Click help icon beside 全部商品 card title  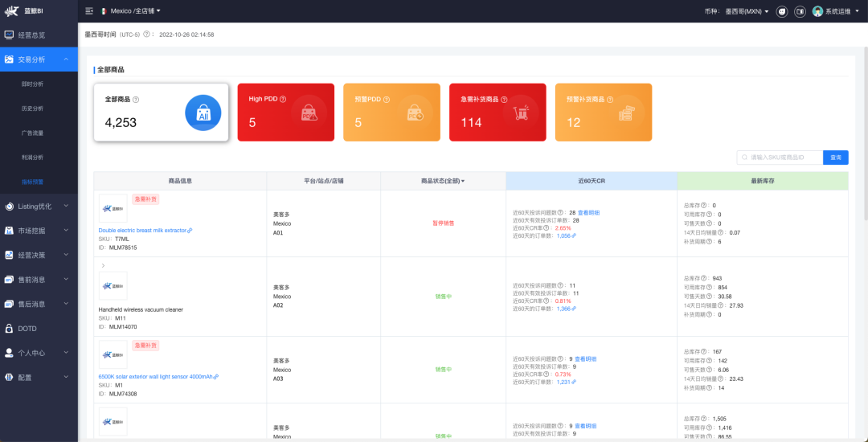(x=136, y=100)
